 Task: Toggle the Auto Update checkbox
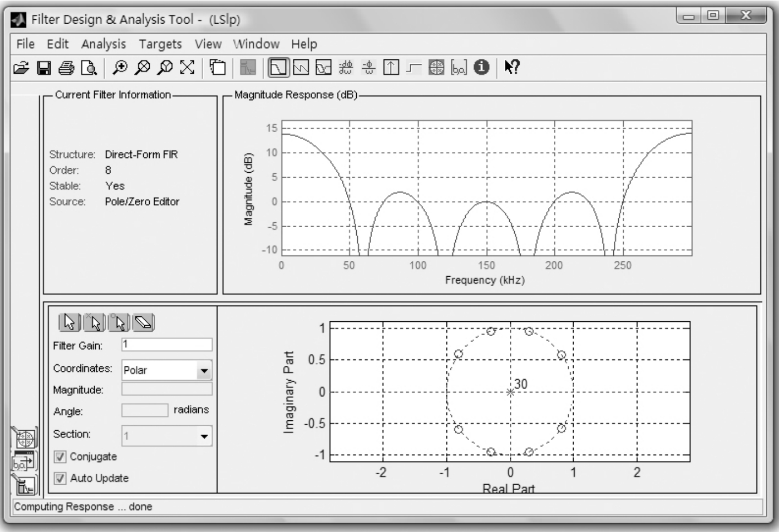pyautogui.click(x=60, y=478)
